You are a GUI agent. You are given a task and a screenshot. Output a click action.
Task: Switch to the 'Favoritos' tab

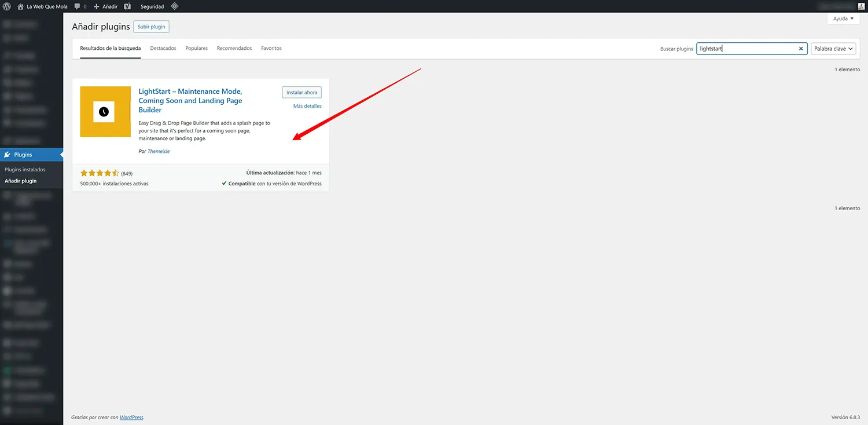point(271,48)
